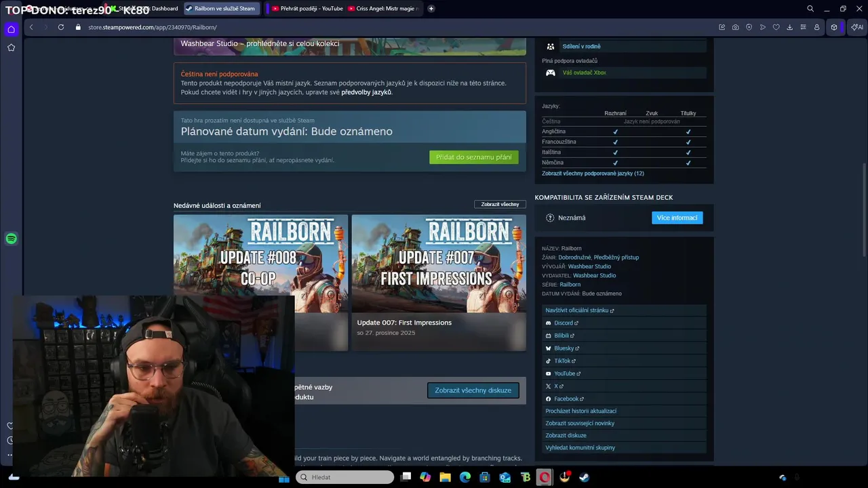Open the browser profile account icon
Viewport: 868px width, 488px height.
coord(816,27)
